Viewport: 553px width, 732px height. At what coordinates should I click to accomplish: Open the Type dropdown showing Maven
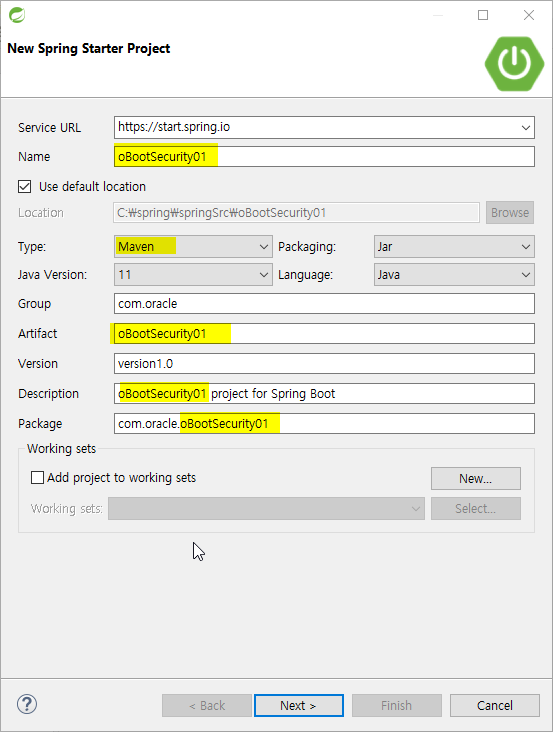pos(193,246)
